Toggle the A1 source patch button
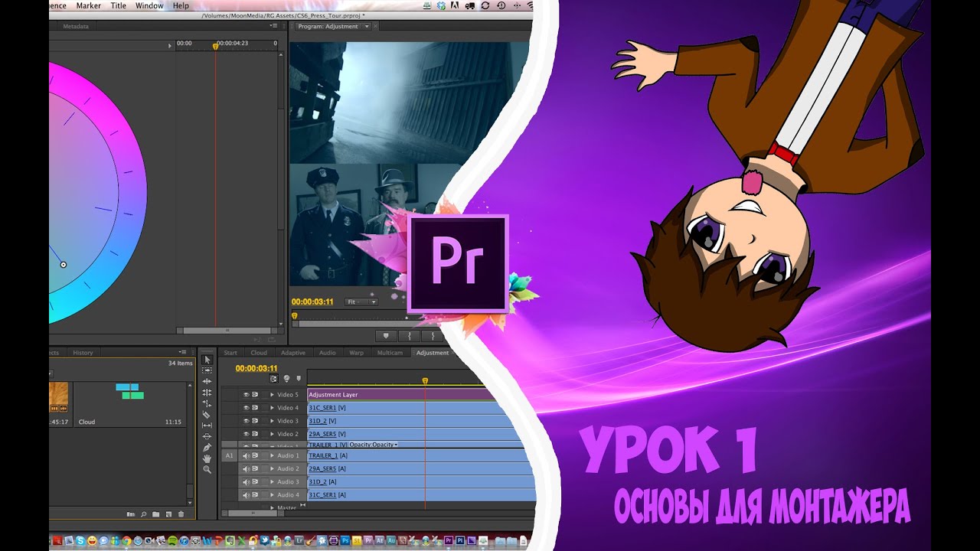The image size is (980, 551). pos(229,456)
